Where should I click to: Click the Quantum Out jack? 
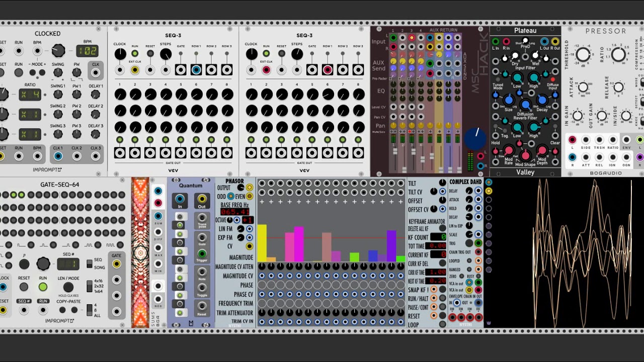tap(202, 200)
